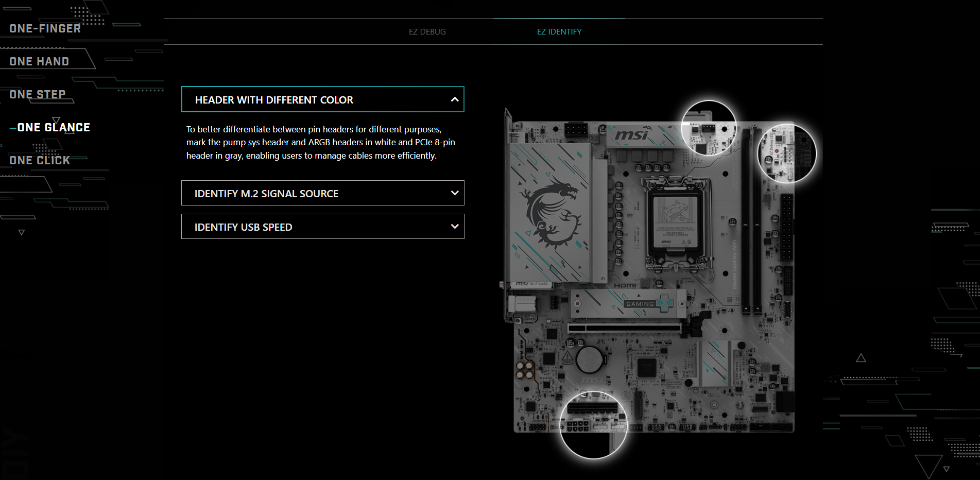The image size is (980, 480).
Task: Select ONE STEP in the side navigation
Action: click(x=38, y=95)
